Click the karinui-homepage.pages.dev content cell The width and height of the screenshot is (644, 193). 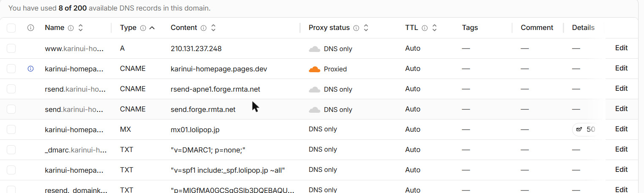tap(219, 69)
